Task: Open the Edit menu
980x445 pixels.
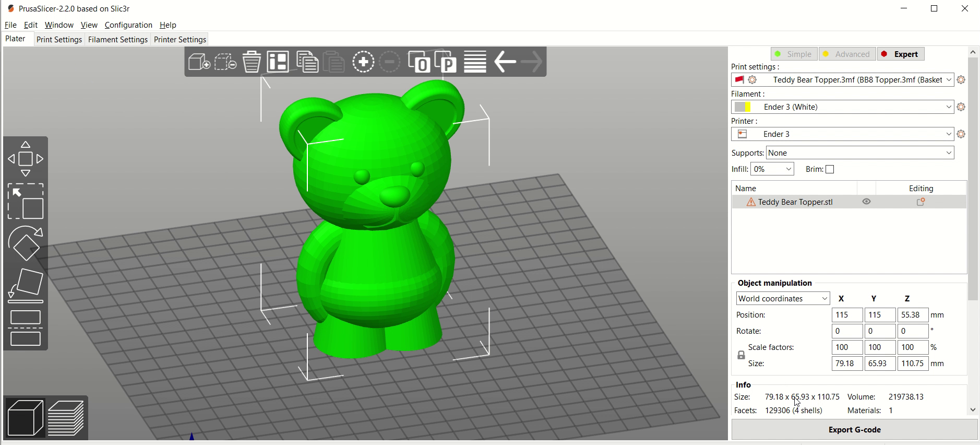Action: point(30,25)
